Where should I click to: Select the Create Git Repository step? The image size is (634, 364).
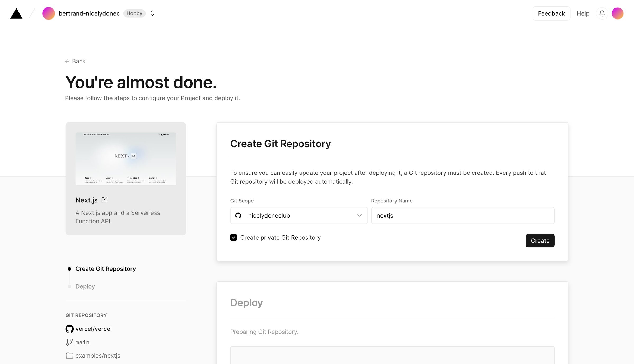point(105,269)
